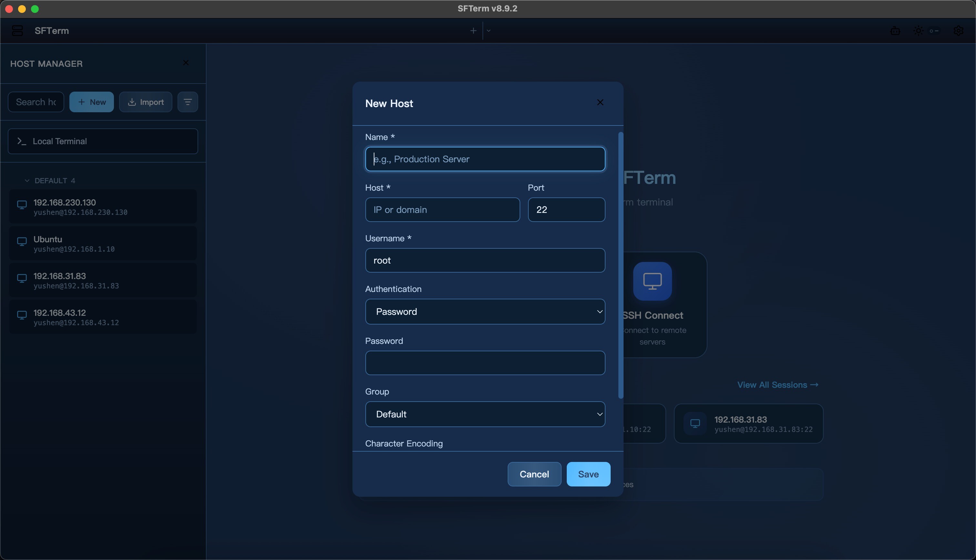Open the Authentication dropdown showing Password
The image size is (976, 560).
click(484, 312)
